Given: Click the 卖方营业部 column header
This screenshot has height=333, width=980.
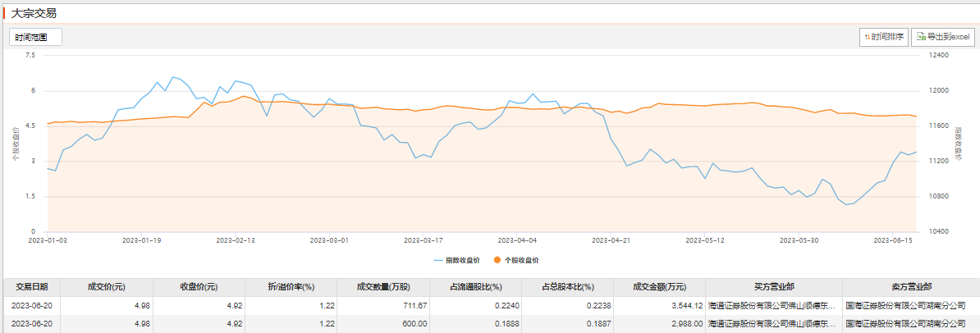Looking at the screenshot, I should [x=911, y=287].
